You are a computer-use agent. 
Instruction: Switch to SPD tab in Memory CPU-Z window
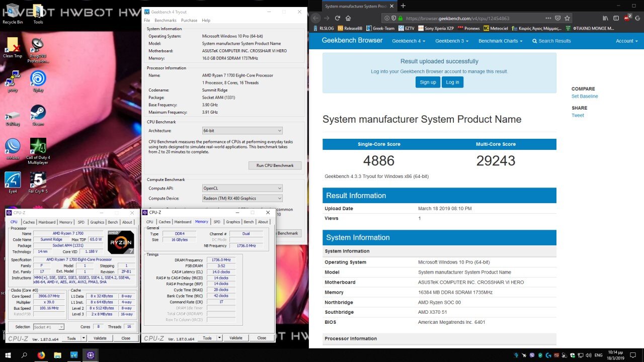click(x=217, y=222)
